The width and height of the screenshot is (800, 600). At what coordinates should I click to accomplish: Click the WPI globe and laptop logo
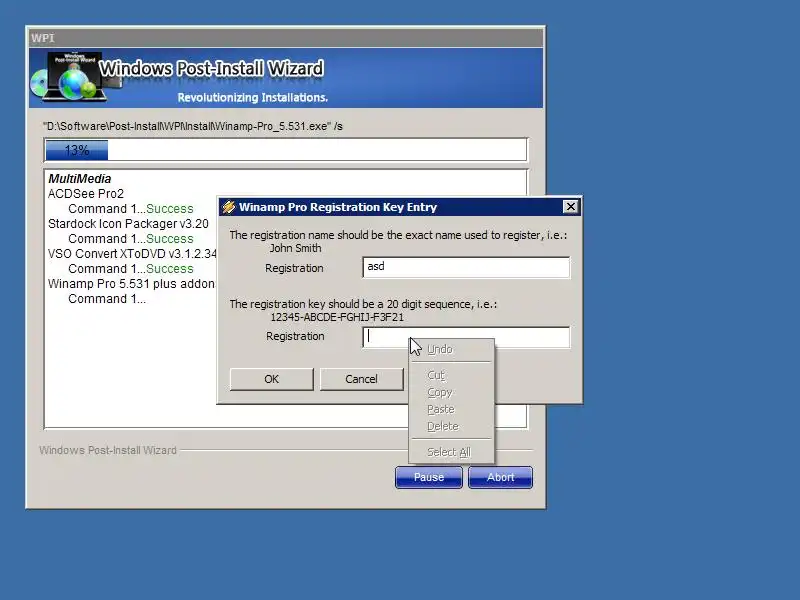pos(76,77)
